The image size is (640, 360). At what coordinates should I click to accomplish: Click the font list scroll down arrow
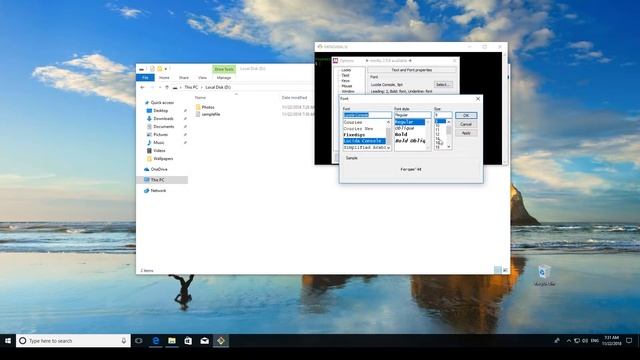point(389,148)
